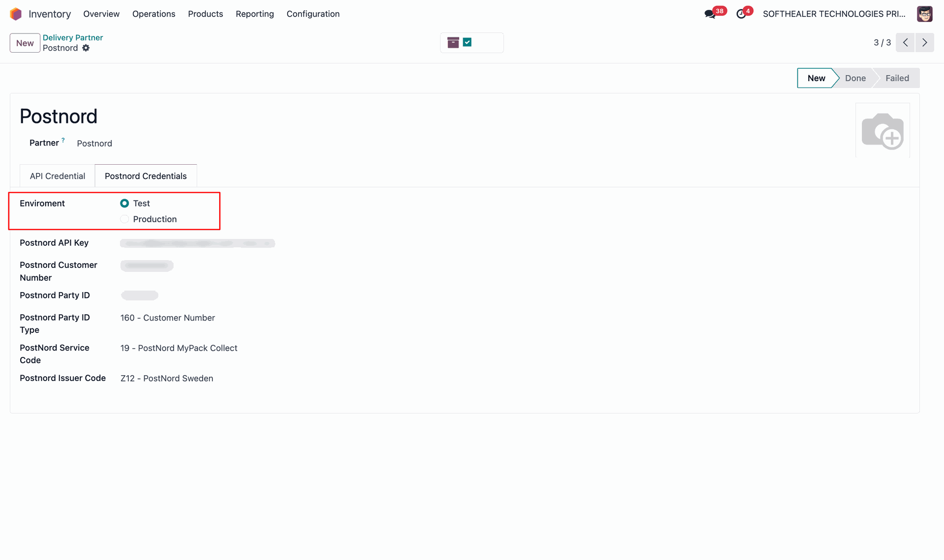Click the camera image upload placeholder
Screen dimensions: 944x560
point(883,131)
